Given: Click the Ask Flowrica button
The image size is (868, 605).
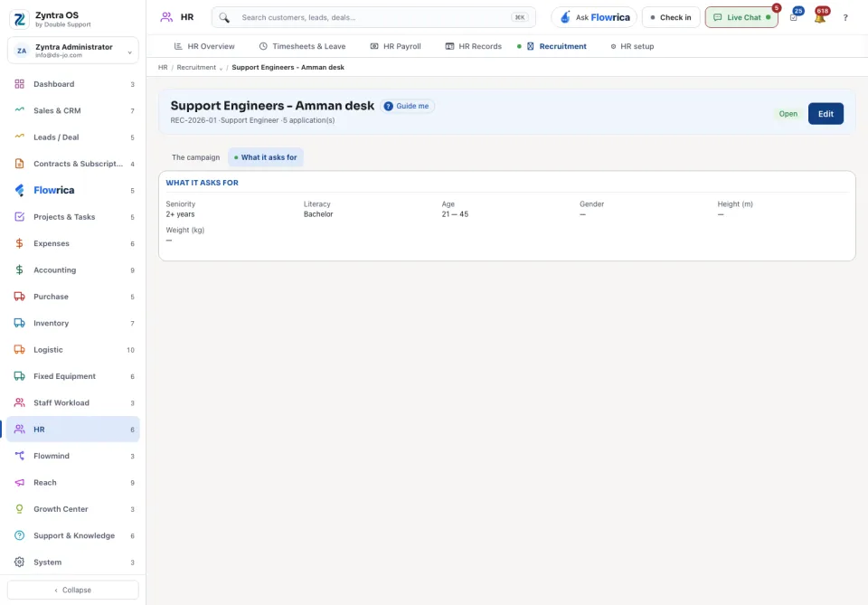Looking at the screenshot, I should tap(595, 18).
